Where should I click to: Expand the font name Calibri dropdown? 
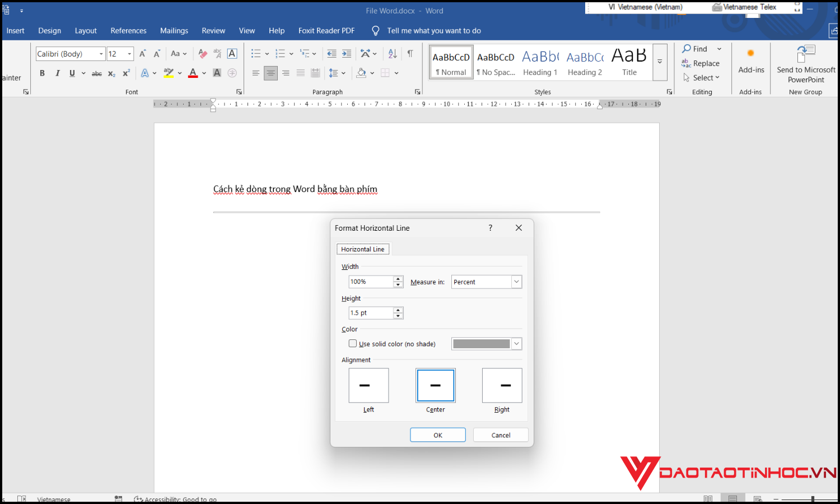[x=101, y=54]
